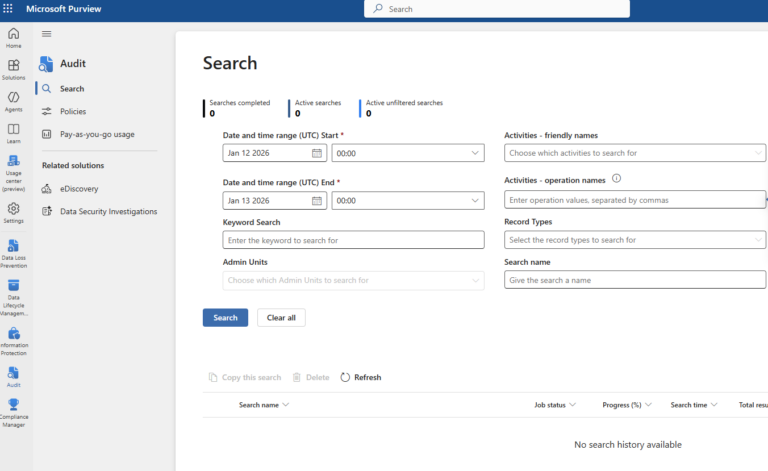
Task: Open Pay-as-you-go usage page
Action: pyautogui.click(x=97, y=134)
